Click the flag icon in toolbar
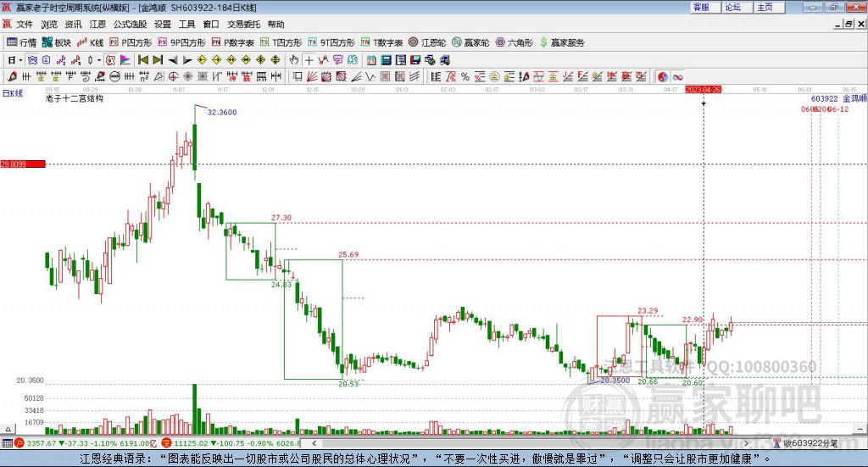This screenshot has height=467, width=868. 125,60
